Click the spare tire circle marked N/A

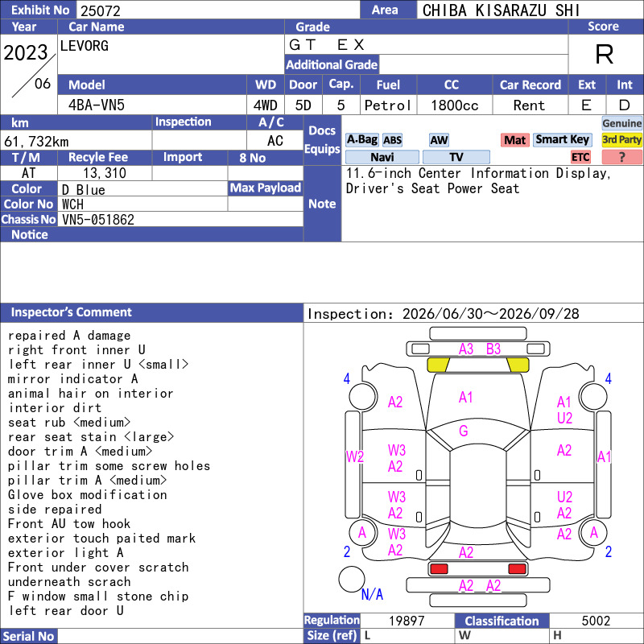pyautogui.click(x=352, y=579)
